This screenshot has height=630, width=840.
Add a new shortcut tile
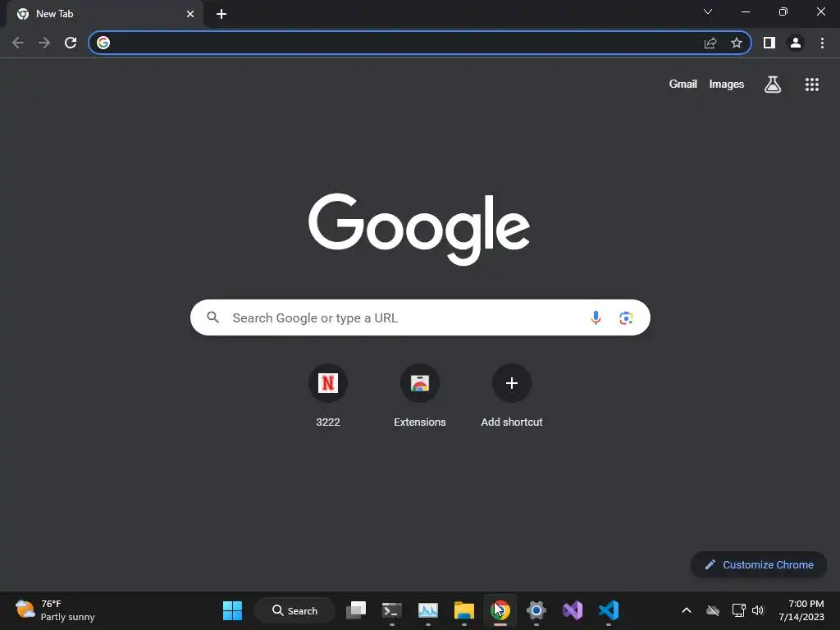(x=512, y=396)
